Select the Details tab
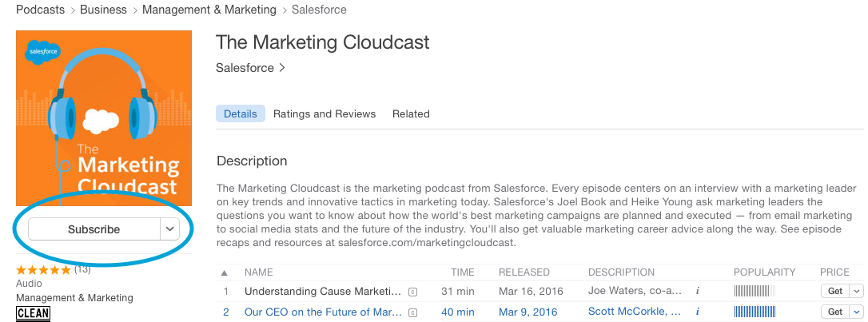The image size is (868, 322). [x=240, y=114]
